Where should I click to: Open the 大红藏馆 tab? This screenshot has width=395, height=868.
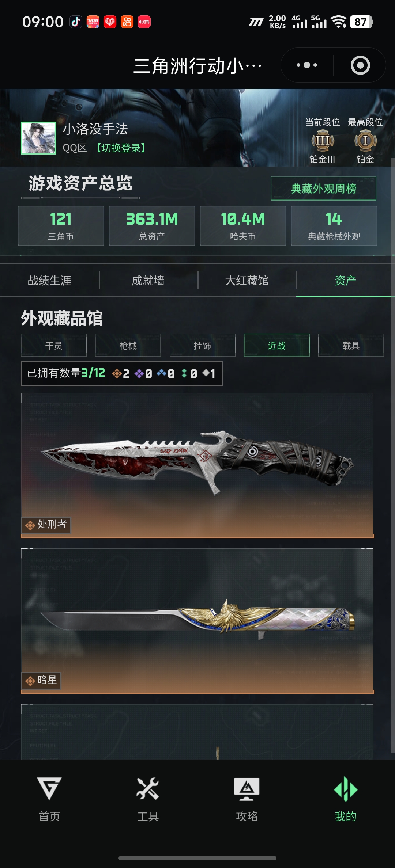247,281
